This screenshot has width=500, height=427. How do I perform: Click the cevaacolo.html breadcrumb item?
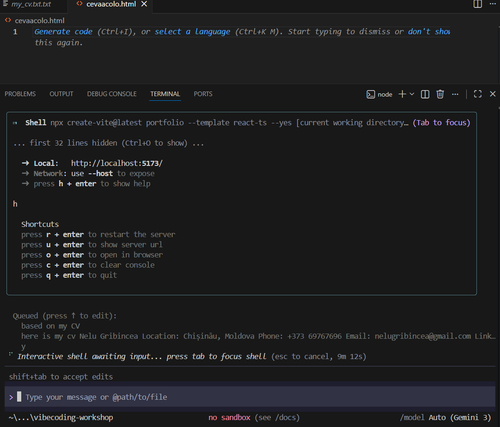tap(39, 21)
